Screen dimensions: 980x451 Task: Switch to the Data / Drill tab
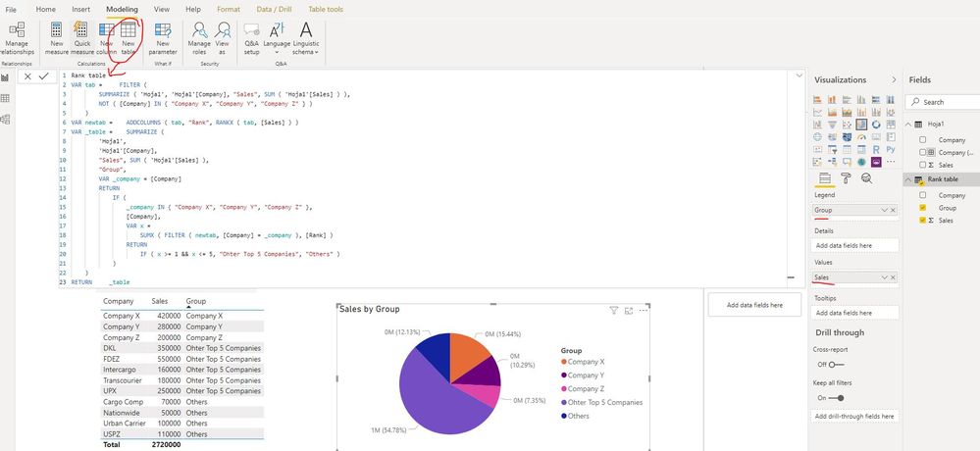click(x=273, y=10)
